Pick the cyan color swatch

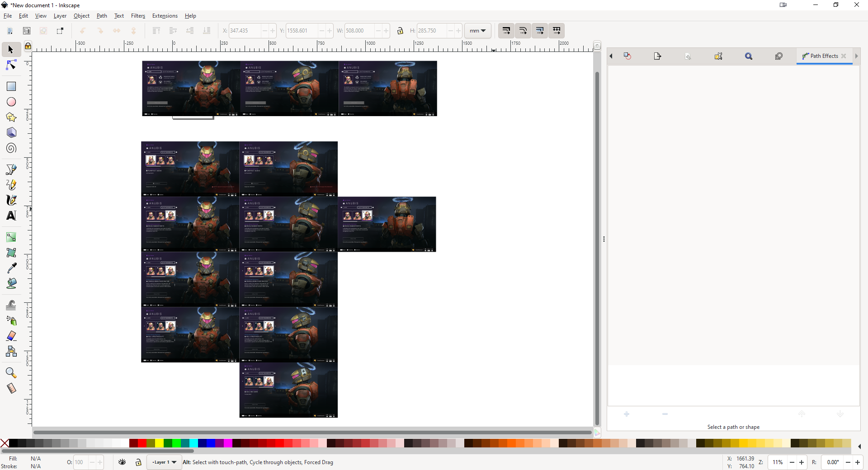click(193, 443)
